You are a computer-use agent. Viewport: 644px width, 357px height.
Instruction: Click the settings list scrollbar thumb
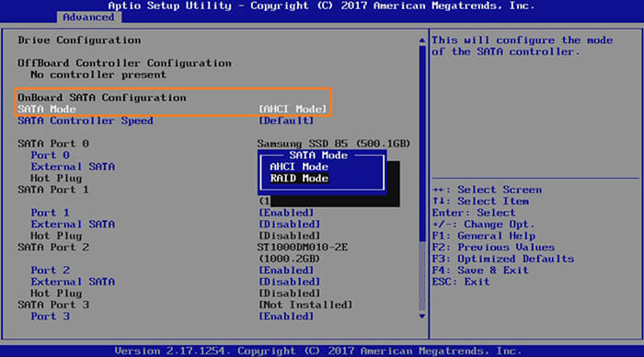(x=422, y=144)
